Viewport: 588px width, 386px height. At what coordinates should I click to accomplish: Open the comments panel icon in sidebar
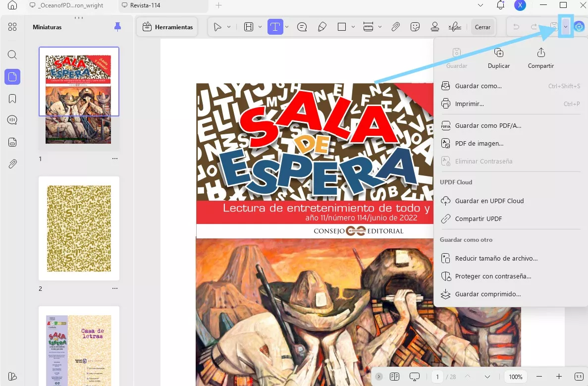pos(12,120)
